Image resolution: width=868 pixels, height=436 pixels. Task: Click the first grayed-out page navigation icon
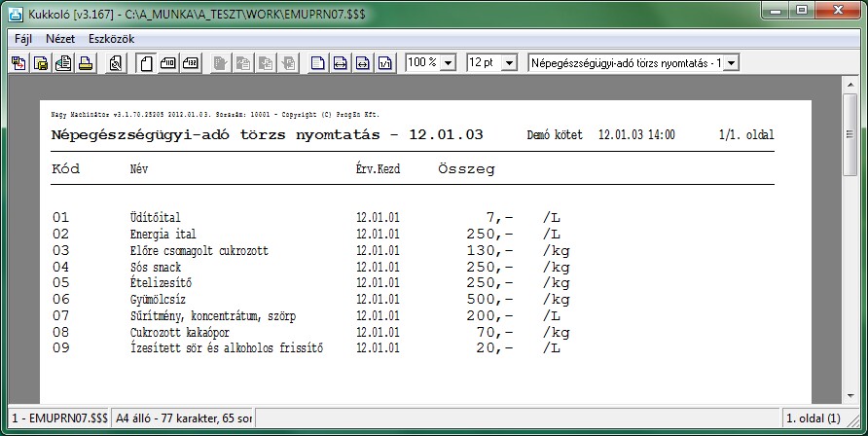pyautogui.click(x=220, y=63)
